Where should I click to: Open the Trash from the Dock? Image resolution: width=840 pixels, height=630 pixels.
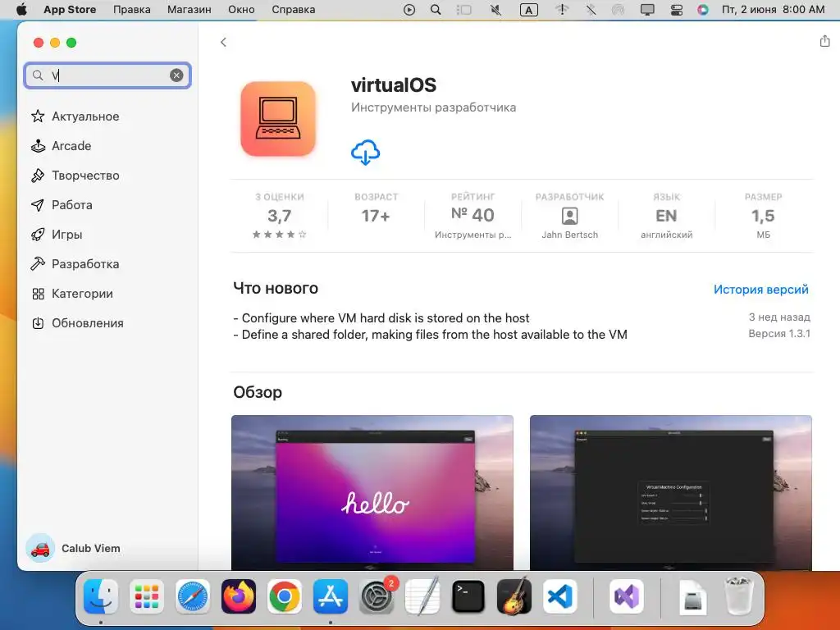point(739,596)
